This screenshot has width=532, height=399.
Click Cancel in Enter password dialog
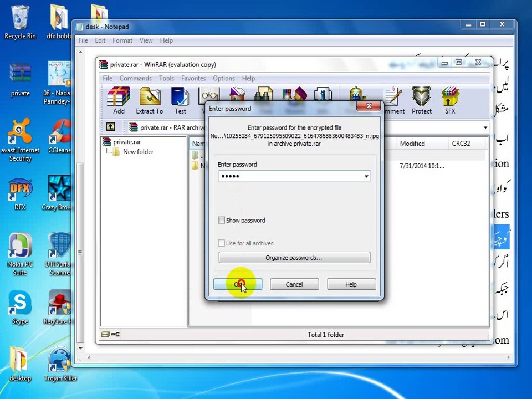(294, 284)
